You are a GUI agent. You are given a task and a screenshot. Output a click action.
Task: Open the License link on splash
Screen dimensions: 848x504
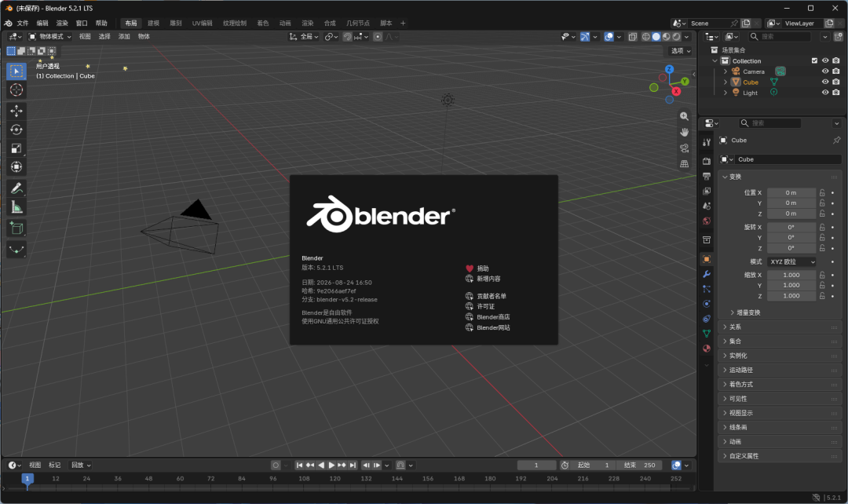pos(481,306)
